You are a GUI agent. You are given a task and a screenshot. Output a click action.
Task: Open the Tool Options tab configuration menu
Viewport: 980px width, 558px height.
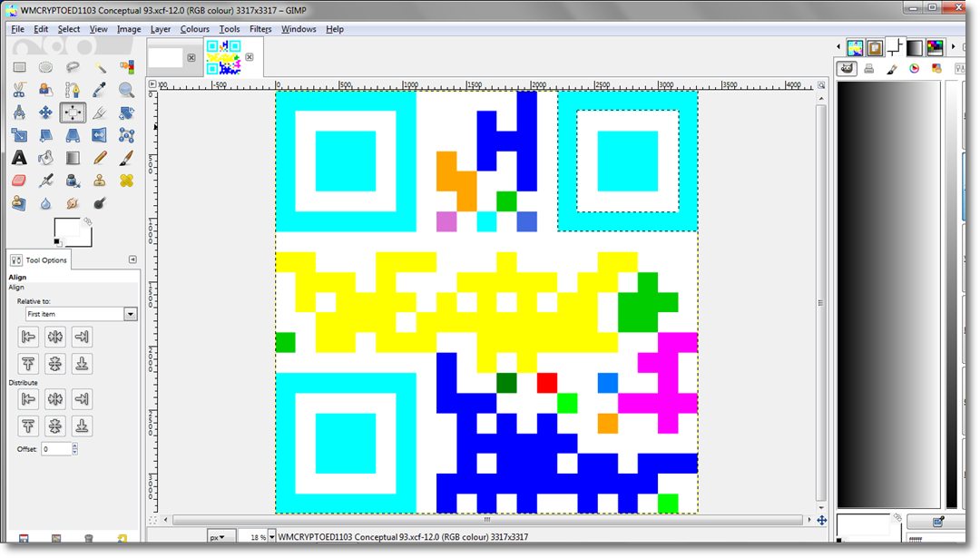click(132, 259)
